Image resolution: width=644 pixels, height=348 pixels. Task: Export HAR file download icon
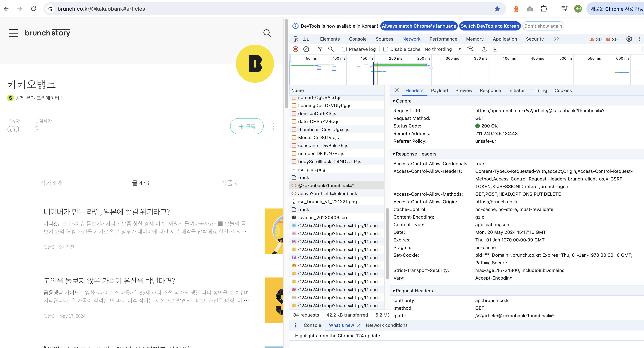495,49
